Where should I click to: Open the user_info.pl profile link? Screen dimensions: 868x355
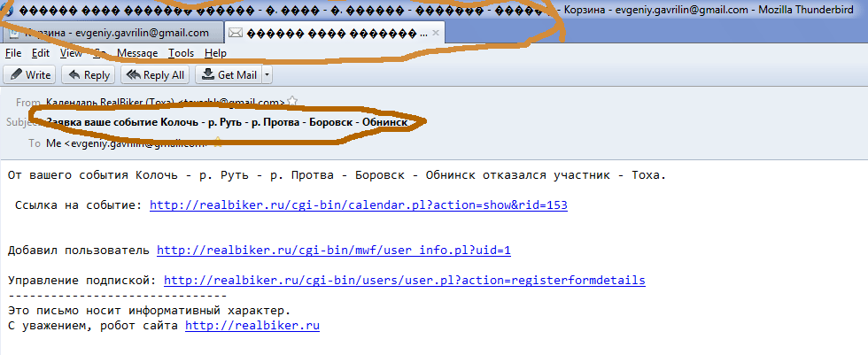[333, 251]
